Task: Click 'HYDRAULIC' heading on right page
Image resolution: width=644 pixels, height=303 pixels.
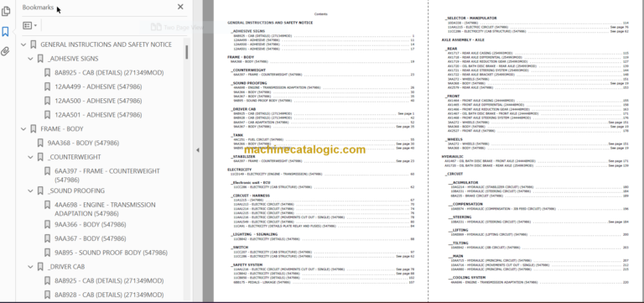Action: click(453, 157)
